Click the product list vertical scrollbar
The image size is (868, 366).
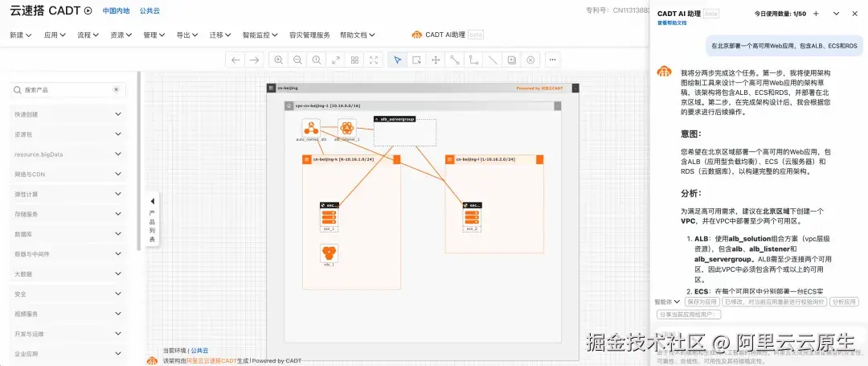click(138, 161)
